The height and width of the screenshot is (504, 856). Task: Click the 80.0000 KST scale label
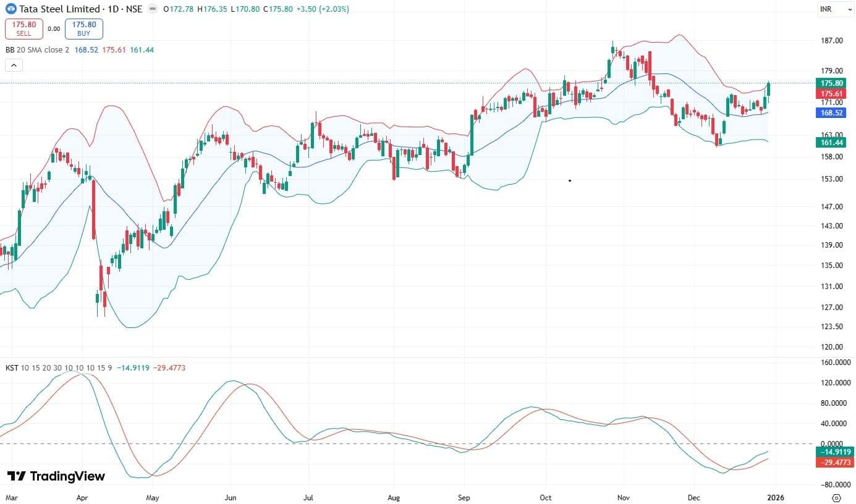[x=833, y=403]
